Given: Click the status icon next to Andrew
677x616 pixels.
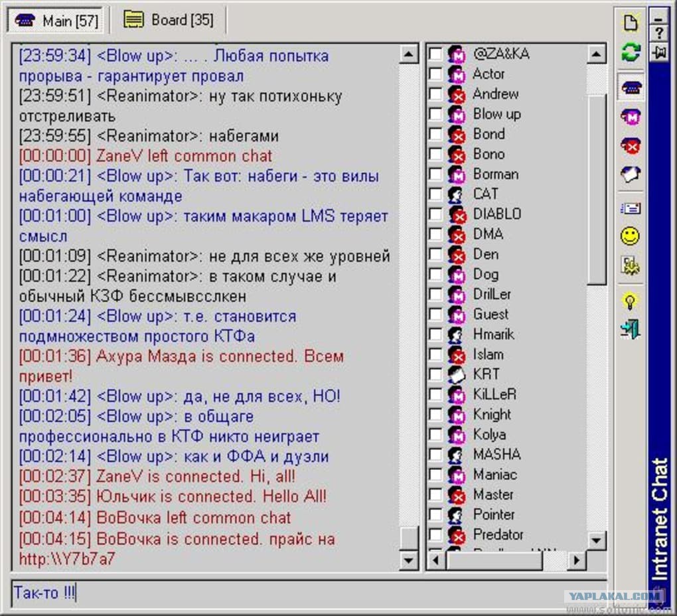Looking at the screenshot, I should coord(456,94).
